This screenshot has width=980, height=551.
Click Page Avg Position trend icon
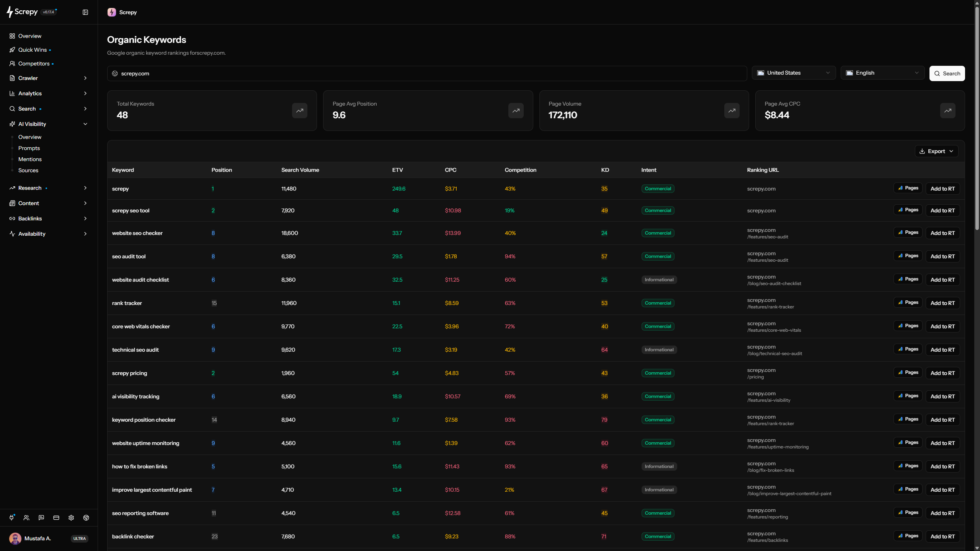coord(516,111)
